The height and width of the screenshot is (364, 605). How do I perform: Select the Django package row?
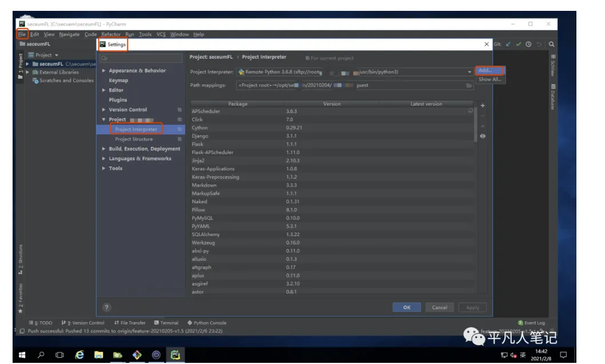[x=332, y=136]
